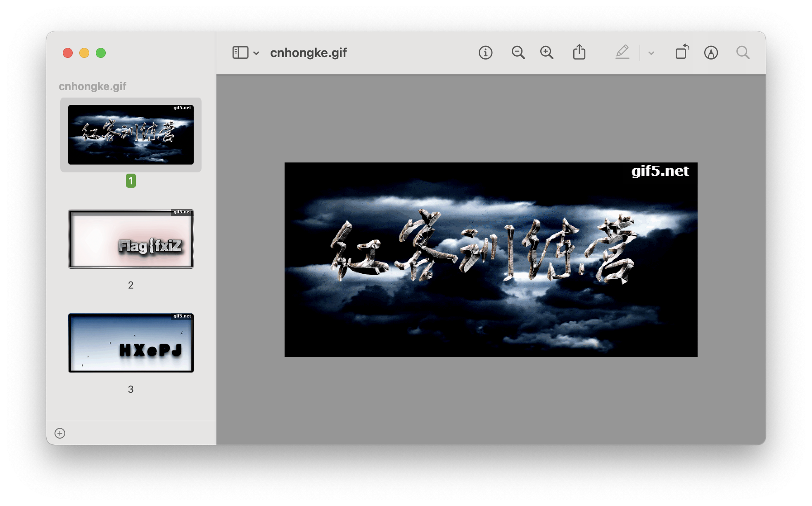Viewport: 812px width, 506px height.
Task: Close the Preview window with red button
Action: coord(68,53)
